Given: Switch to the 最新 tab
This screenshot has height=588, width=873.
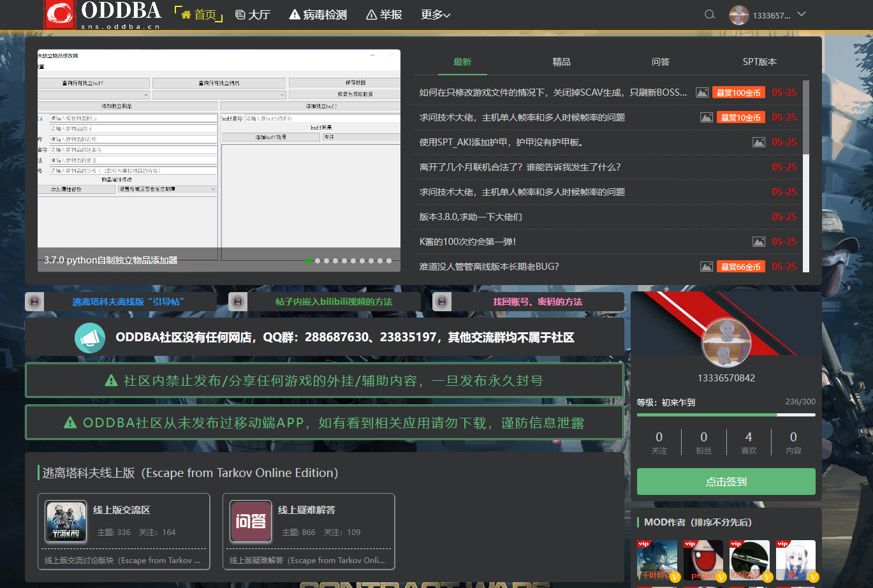Looking at the screenshot, I should [x=462, y=62].
